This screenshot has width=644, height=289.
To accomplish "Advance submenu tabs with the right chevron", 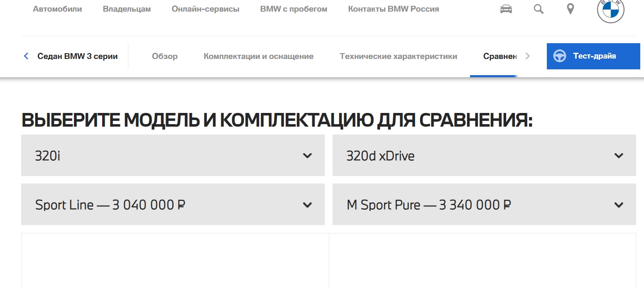I will [528, 56].
